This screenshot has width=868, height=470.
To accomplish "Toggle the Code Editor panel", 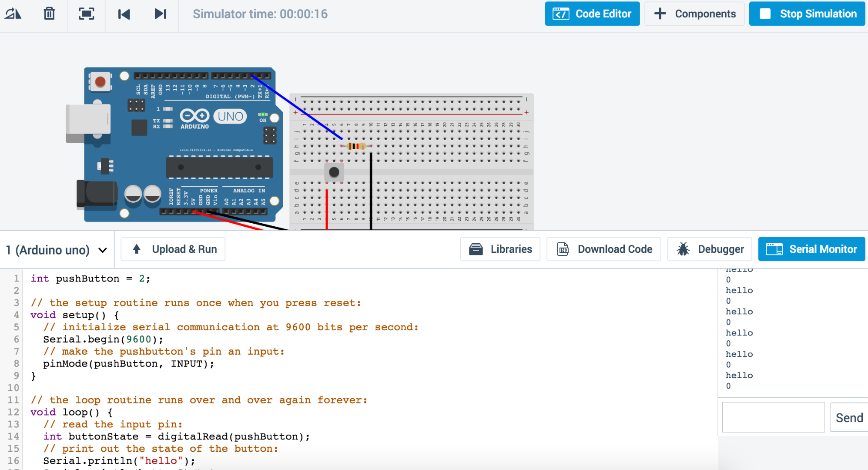I will [592, 13].
